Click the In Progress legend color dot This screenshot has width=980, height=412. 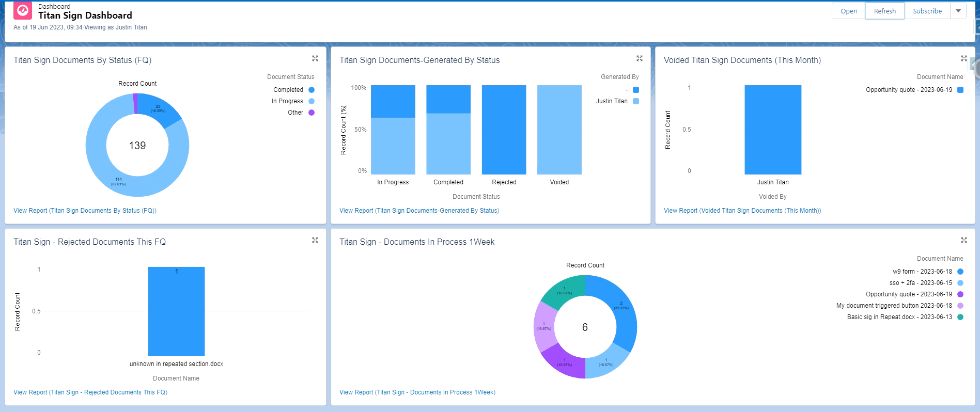312,101
